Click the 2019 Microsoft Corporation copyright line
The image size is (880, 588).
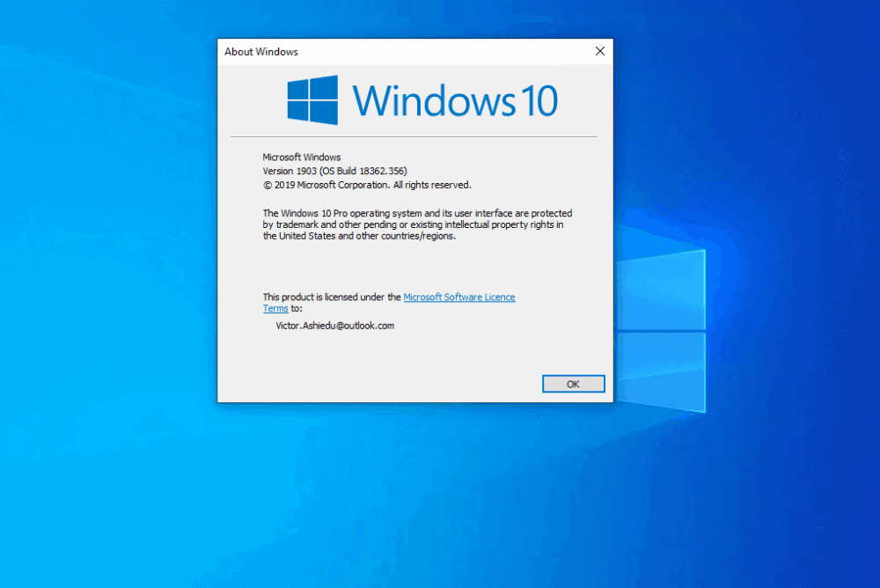367,185
